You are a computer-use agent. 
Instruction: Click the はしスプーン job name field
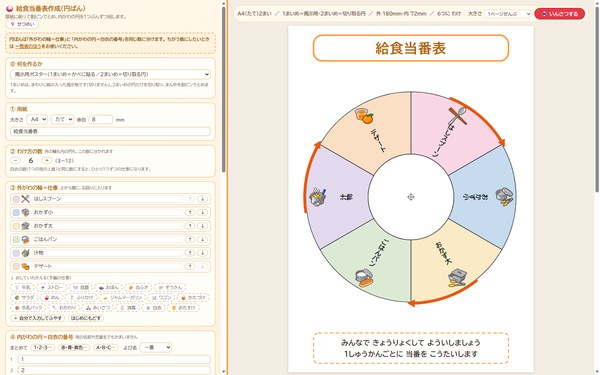pos(107,199)
